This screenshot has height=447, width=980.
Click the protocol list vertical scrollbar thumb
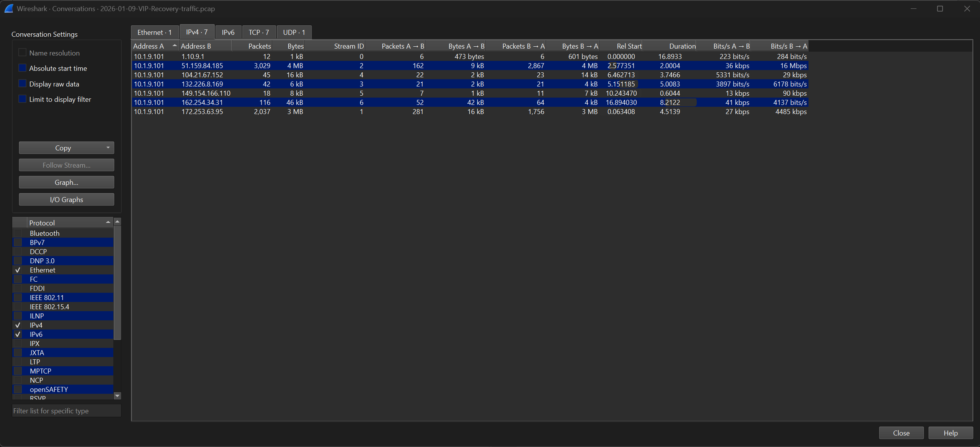click(x=118, y=282)
